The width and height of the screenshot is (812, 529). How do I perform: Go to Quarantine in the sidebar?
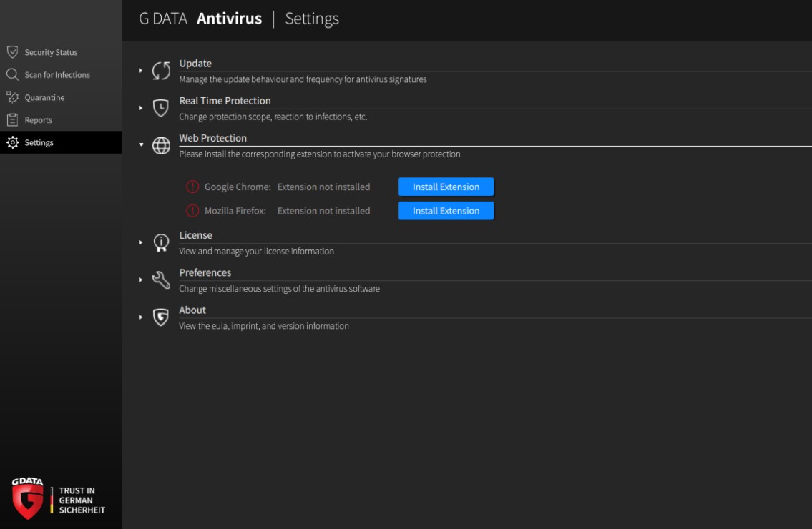click(61, 97)
